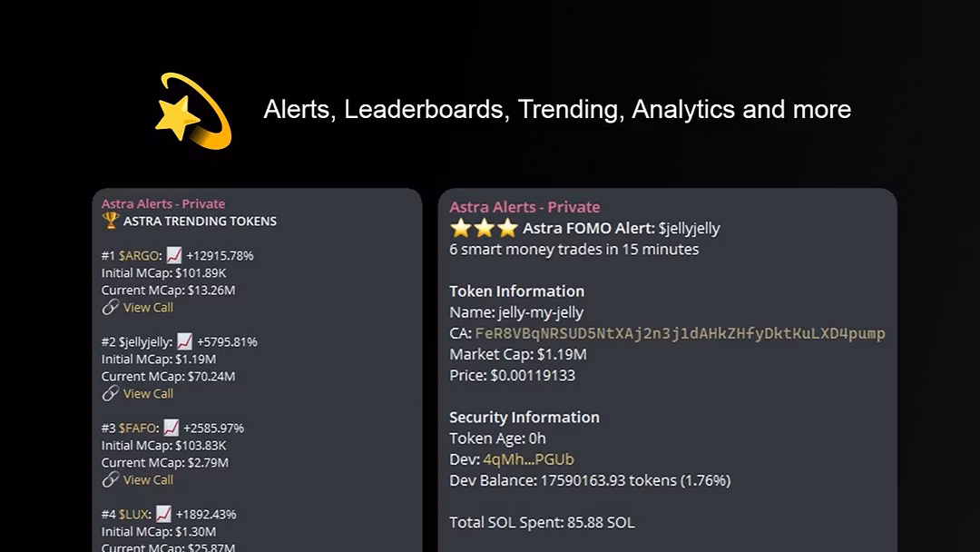Click the "+1892.43%" gain value
The image size is (980, 552).
(206, 515)
